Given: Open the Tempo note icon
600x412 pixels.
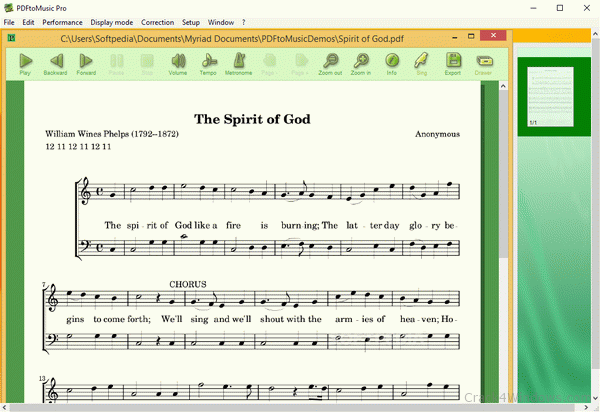Looking at the screenshot, I should (x=208, y=63).
